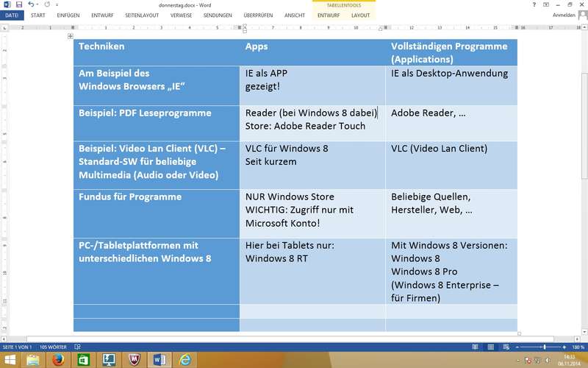Click the zoom slider handle

pyautogui.click(x=543, y=347)
